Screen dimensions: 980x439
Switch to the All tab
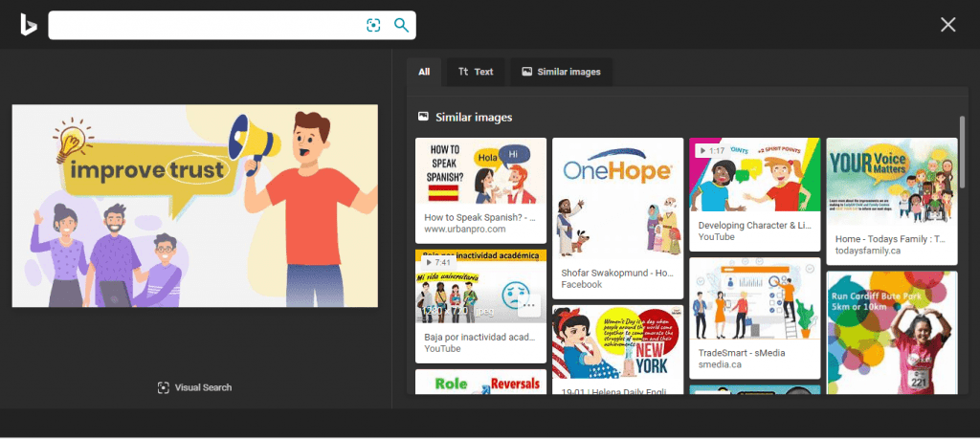click(x=424, y=72)
